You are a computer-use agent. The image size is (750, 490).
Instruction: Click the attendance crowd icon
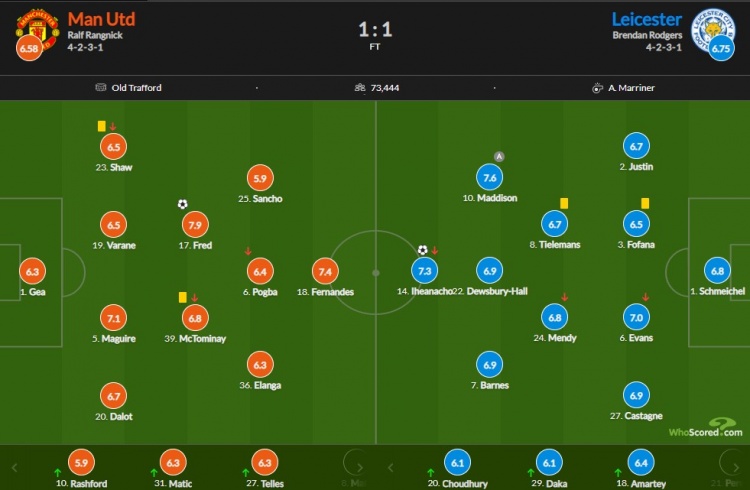pyautogui.click(x=360, y=88)
